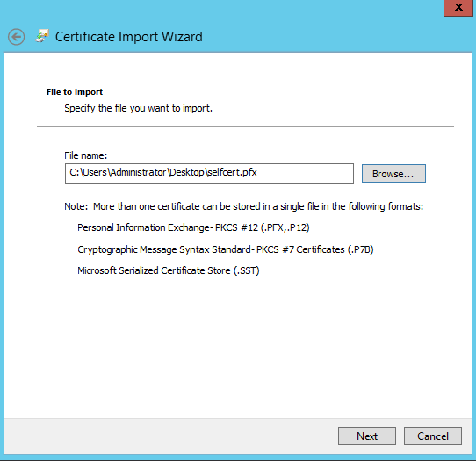Click the horizontal divider under the heading
Image resolution: width=476 pixels, height=461 pixels.
(245, 126)
